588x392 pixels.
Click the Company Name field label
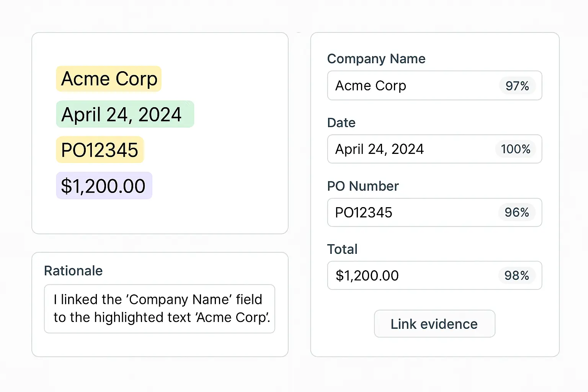(x=376, y=59)
